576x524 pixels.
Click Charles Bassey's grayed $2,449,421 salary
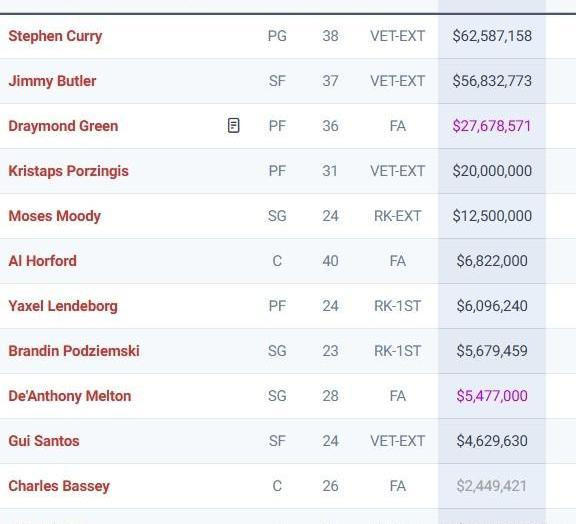(492, 486)
